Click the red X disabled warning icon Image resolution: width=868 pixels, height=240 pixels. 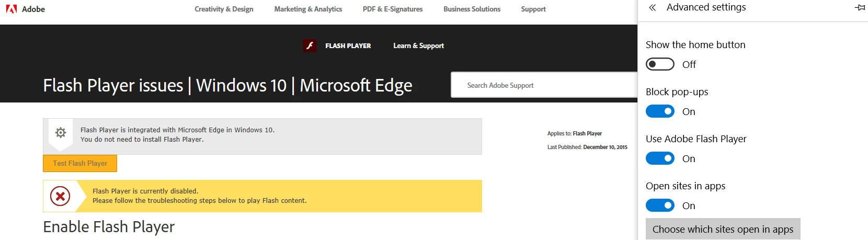tap(60, 196)
